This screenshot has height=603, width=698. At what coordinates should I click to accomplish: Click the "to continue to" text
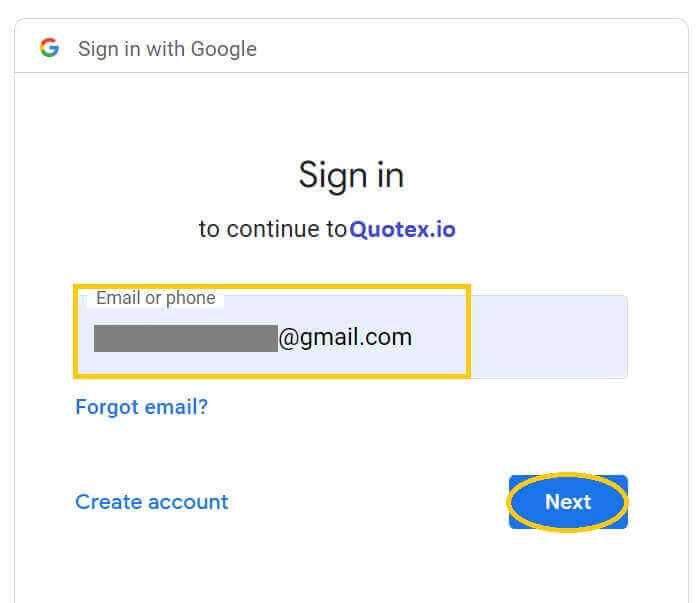tap(272, 229)
